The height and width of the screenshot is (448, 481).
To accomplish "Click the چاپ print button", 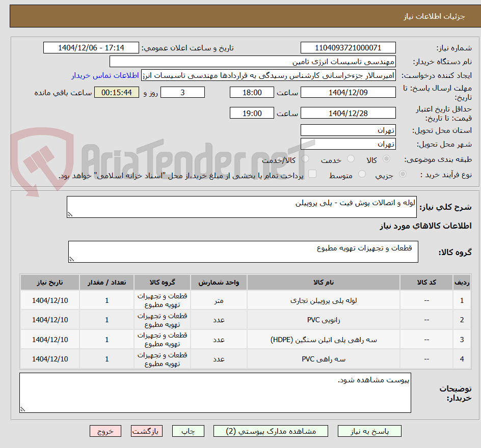I will tap(188, 431).
